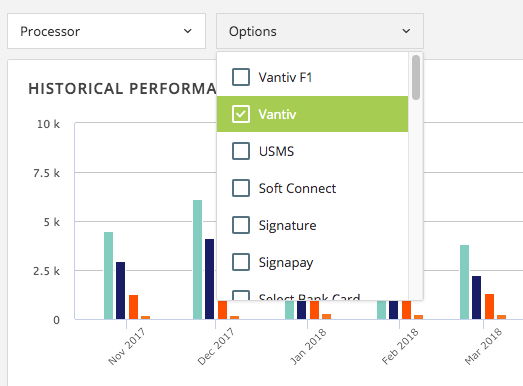Click the Nov 2017 axis label

click(x=127, y=346)
